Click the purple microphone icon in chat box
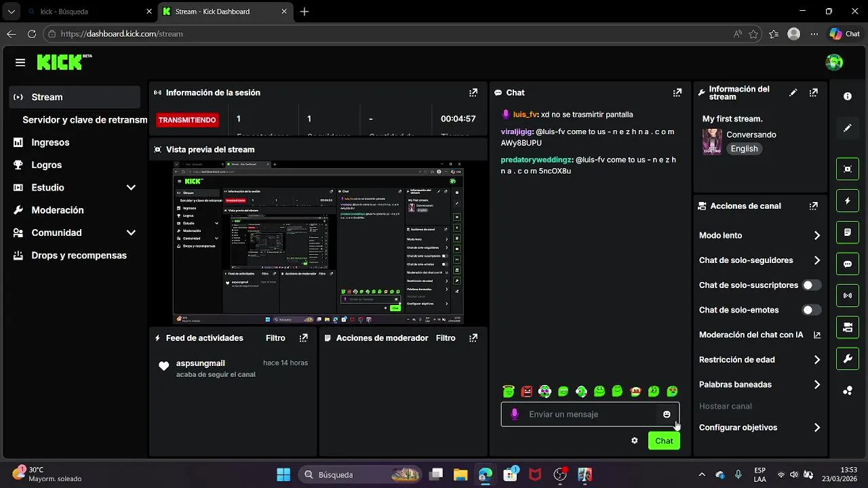This screenshot has height=488, width=868. (515, 414)
